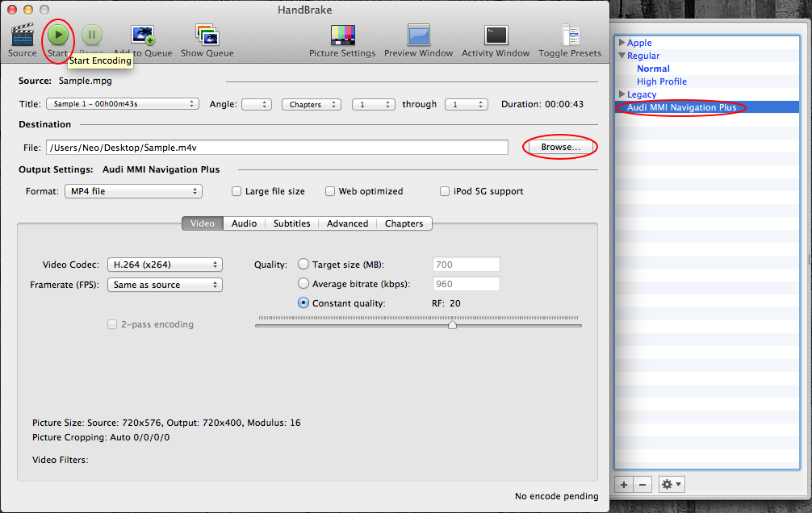Click the green Start encoding button
The image size is (812, 513).
tap(58, 35)
